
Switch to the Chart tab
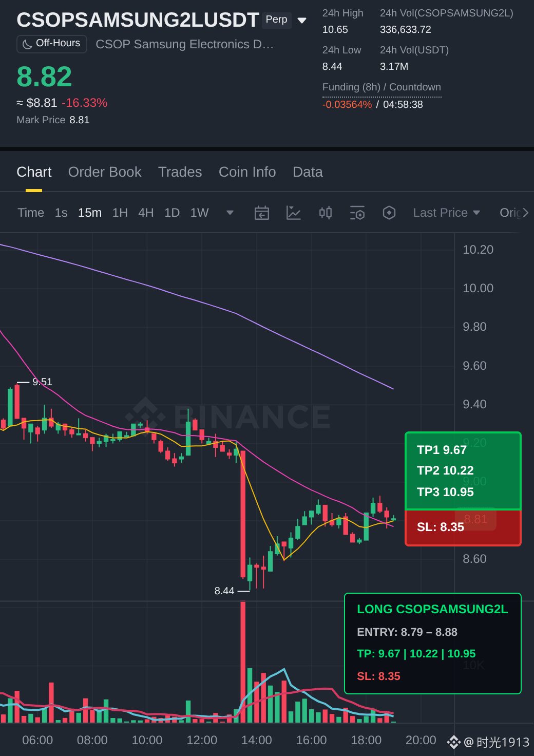[x=34, y=172]
